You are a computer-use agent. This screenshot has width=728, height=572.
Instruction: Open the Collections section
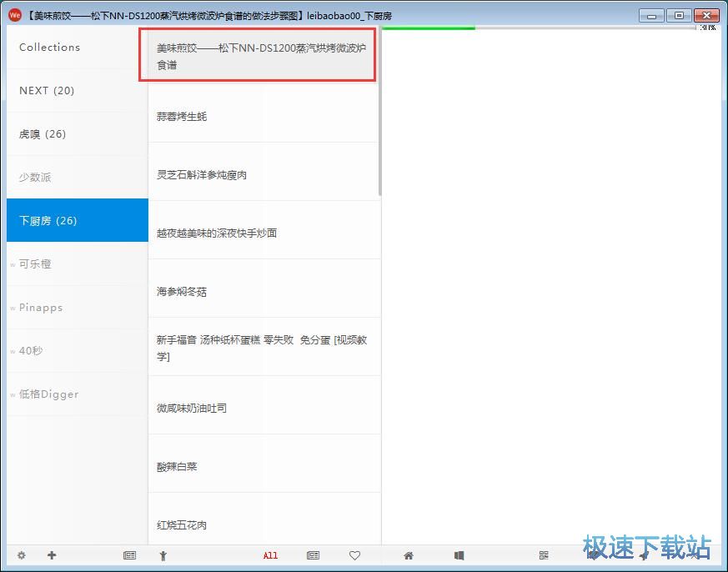pyautogui.click(x=48, y=48)
